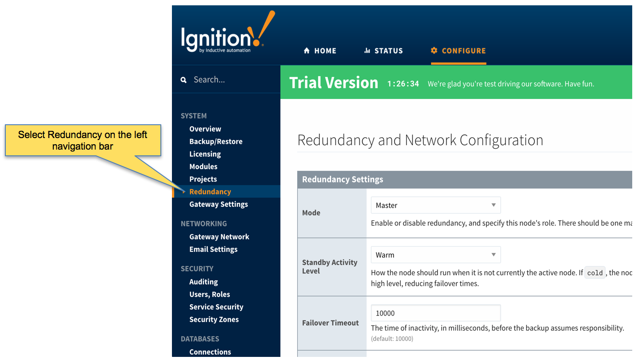The width and height of the screenshot is (638, 364).
Task: Open the Projects page
Action: coord(203,179)
